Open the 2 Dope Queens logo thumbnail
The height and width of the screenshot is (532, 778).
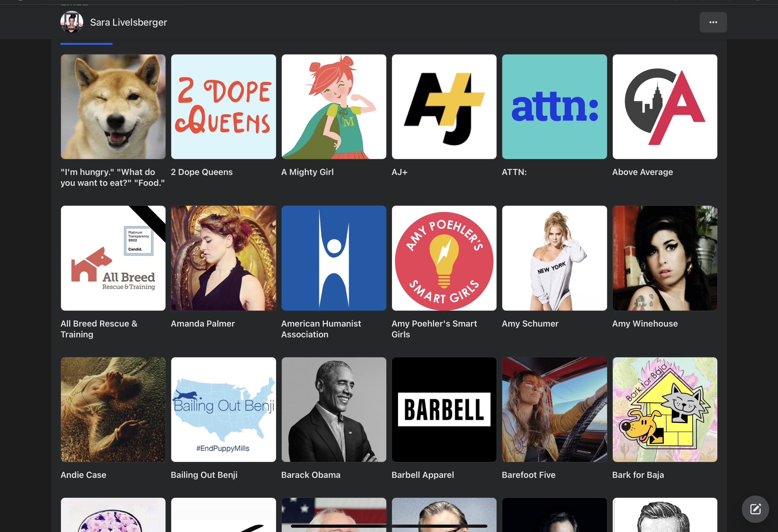click(224, 107)
